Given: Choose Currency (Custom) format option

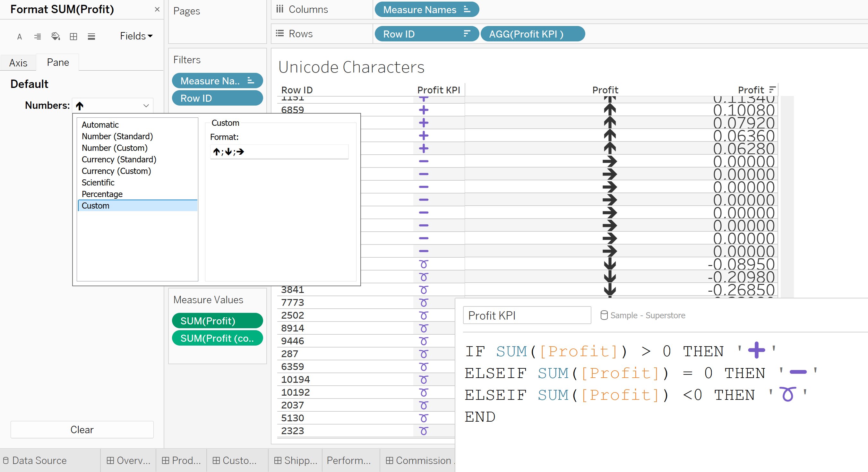Looking at the screenshot, I should coord(116,171).
